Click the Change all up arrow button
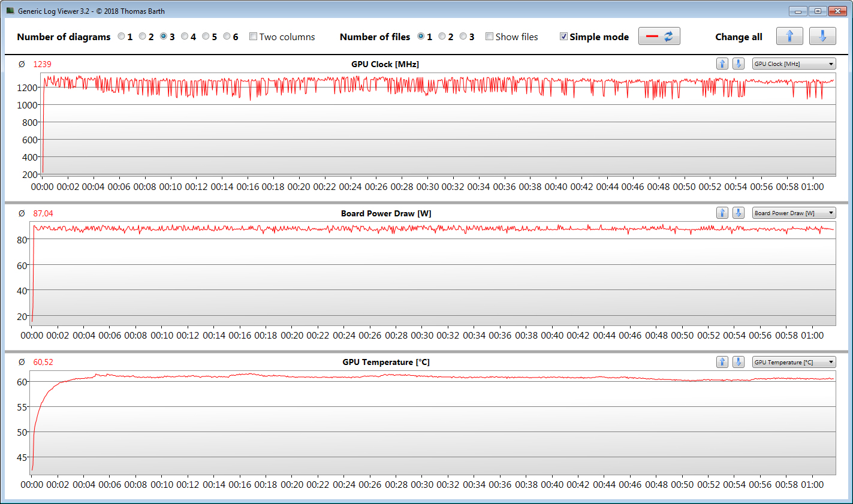This screenshot has height=504, width=853. [x=789, y=37]
